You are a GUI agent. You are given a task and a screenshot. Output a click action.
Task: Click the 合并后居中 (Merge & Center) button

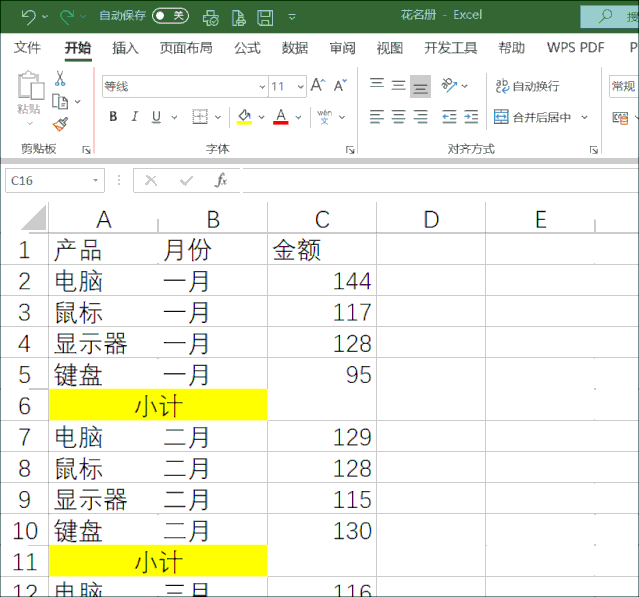(x=532, y=117)
